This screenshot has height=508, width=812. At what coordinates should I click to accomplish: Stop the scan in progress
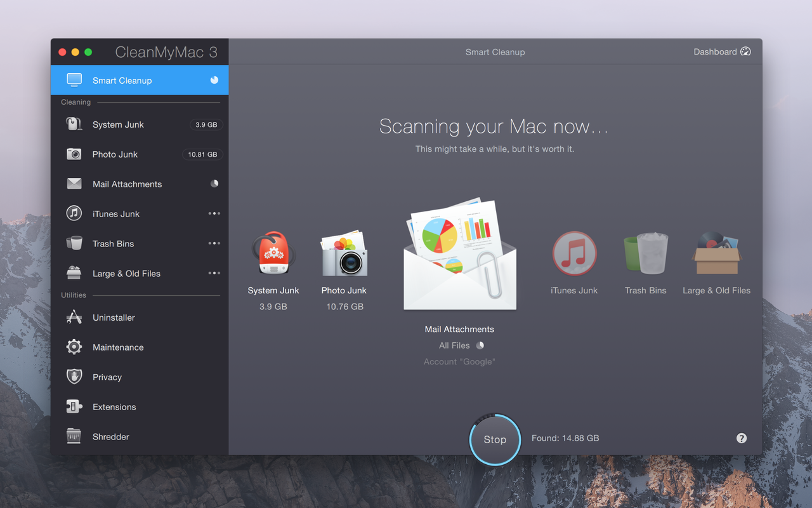(495, 439)
